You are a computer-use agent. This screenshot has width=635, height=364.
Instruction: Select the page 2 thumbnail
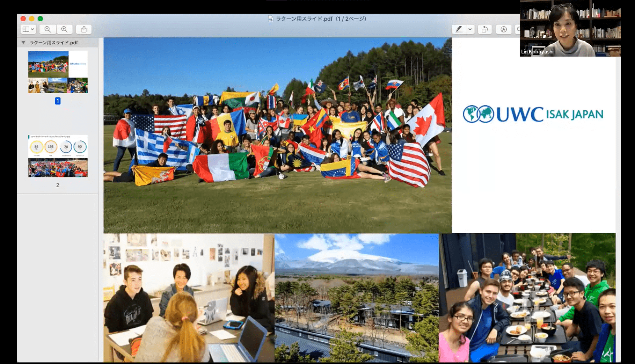(x=58, y=156)
